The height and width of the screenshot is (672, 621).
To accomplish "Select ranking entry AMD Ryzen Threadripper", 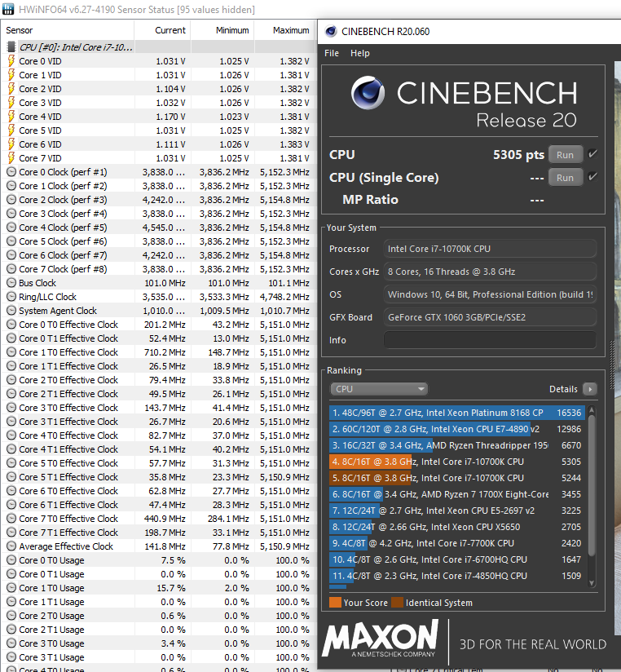I will [x=457, y=445].
